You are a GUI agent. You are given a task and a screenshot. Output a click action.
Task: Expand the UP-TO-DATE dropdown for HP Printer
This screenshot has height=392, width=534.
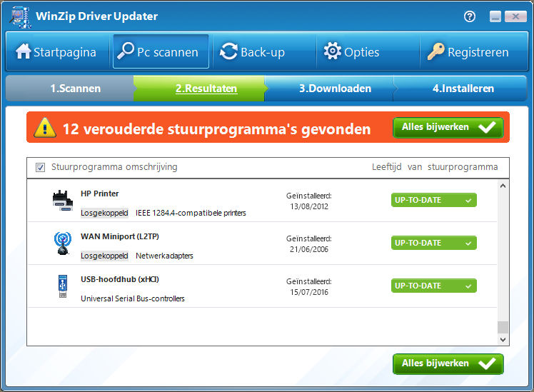(468, 200)
